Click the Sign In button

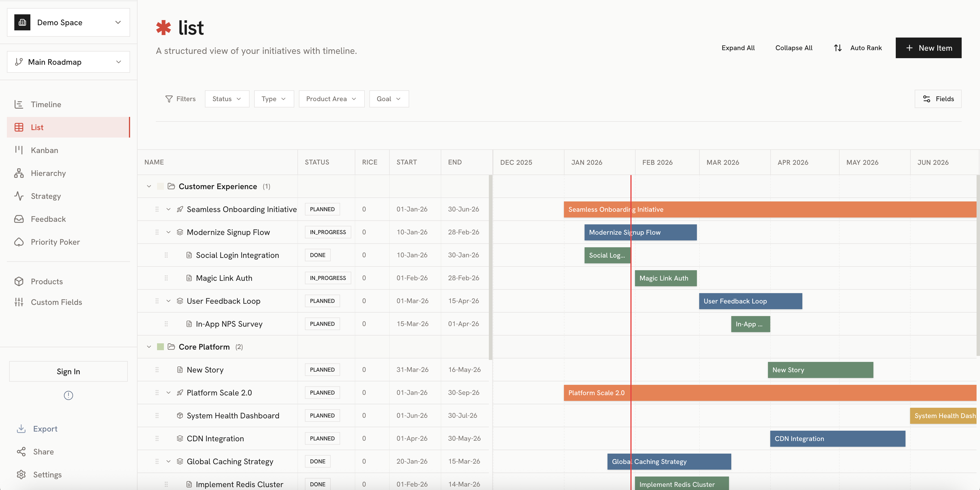(x=68, y=371)
